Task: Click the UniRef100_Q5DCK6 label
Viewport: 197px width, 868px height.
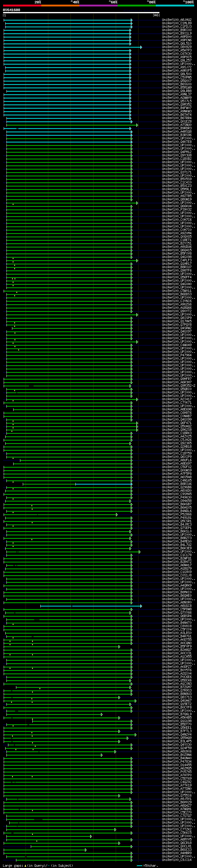Action: click(177, 680)
